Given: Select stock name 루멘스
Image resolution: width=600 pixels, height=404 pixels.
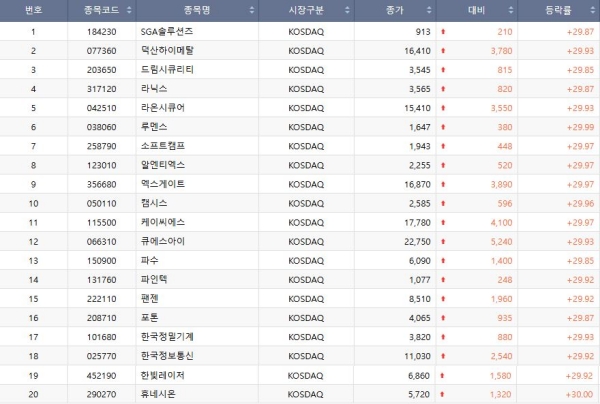Looking at the screenshot, I should tap(154, 127).
